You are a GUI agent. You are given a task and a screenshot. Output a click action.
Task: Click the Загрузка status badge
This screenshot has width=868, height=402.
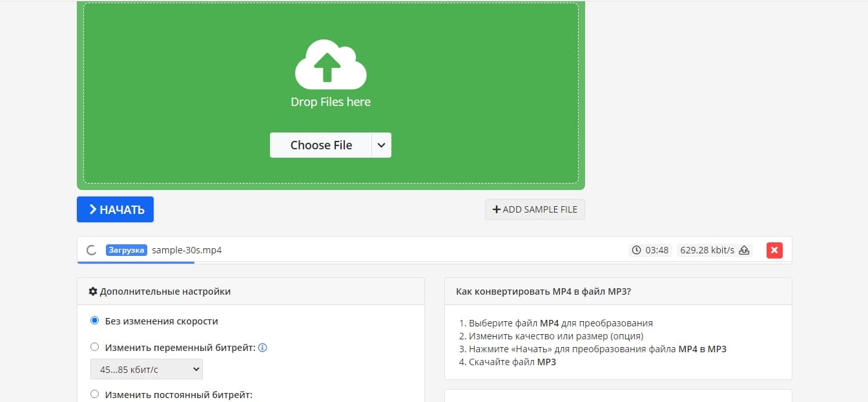127,250
